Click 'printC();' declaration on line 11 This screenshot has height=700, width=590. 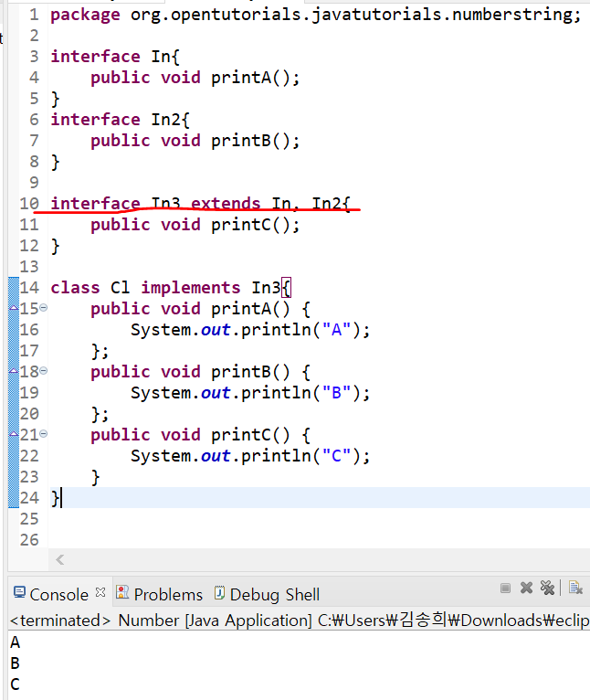click(x=256, y=225)
